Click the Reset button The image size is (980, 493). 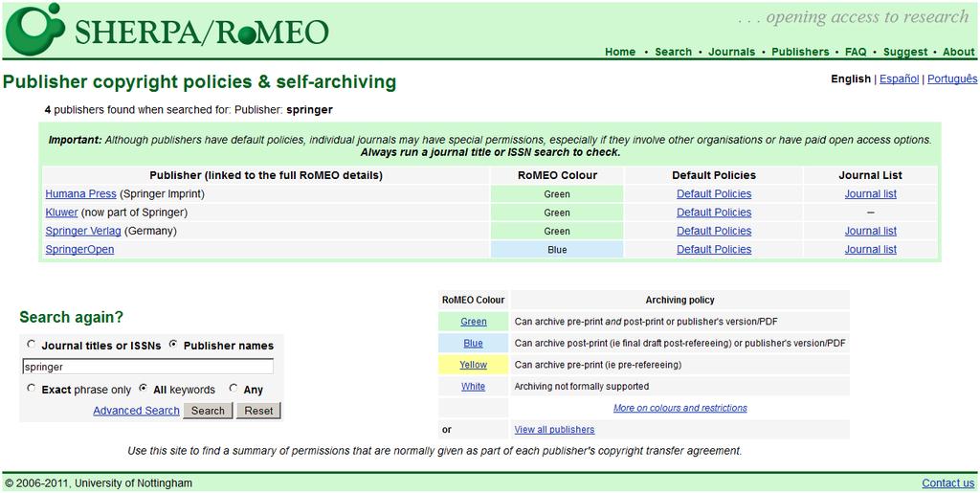coord(258,411)
